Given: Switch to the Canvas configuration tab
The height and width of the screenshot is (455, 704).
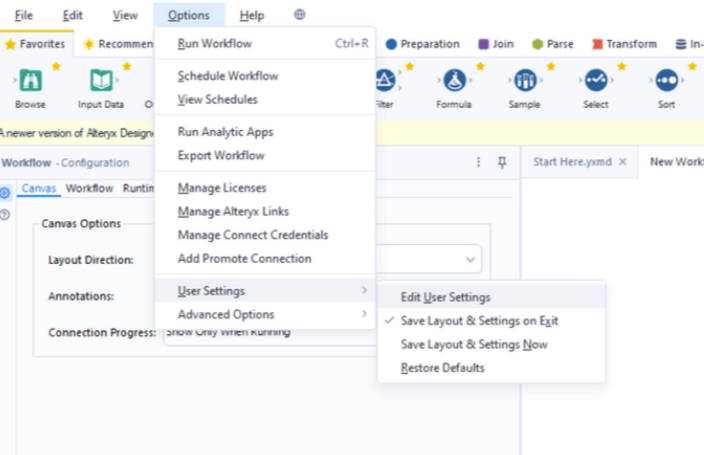Looking at the screenshot, I should (x=39, y=188).
